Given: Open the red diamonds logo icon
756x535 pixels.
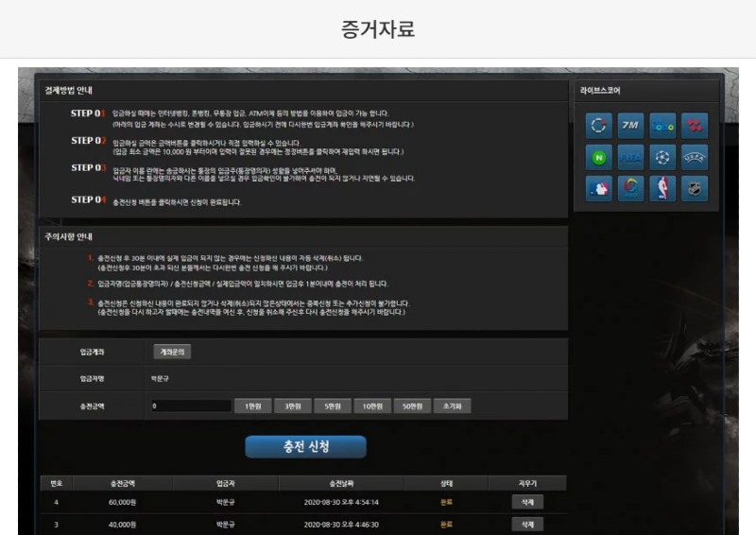Looking at the screenshot, I should click(x=695, y=125).
